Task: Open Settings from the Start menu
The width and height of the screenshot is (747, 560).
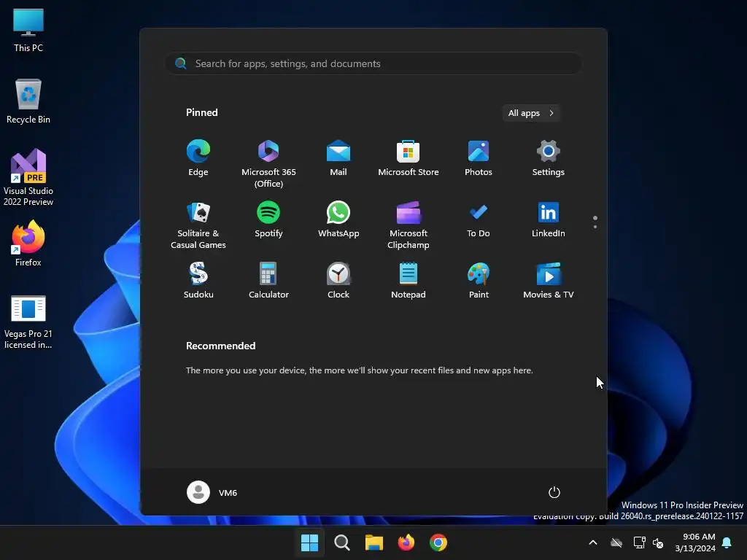Action: click(x=549, y=158)
